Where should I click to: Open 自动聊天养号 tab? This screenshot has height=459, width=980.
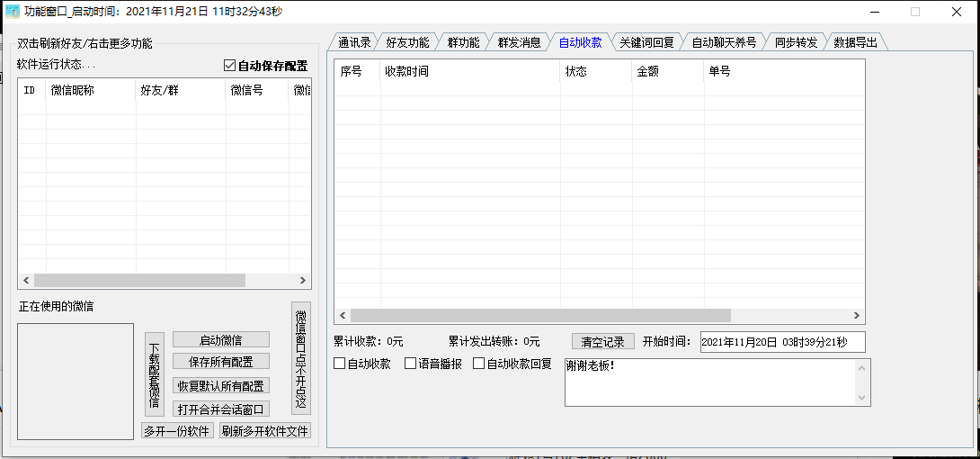(x=724, y=42)
